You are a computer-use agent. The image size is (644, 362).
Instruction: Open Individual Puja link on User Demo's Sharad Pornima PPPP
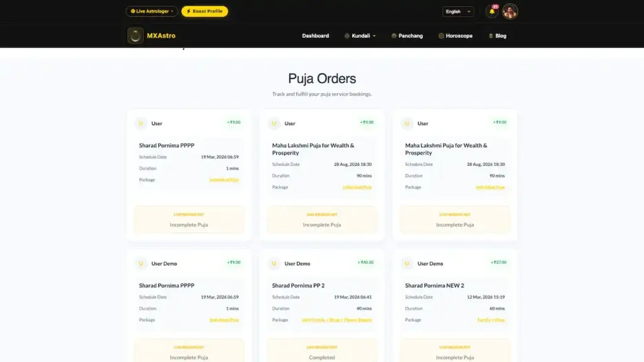point(224,320)
